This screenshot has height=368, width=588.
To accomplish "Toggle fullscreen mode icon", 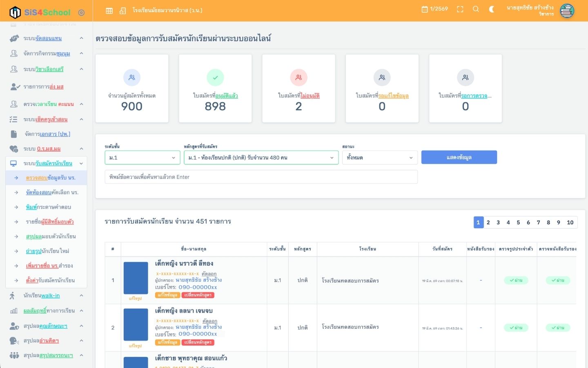I will (460, 9).
